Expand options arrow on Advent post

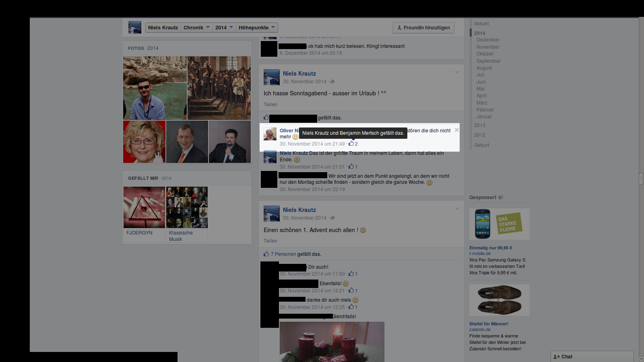coord(457,208)
